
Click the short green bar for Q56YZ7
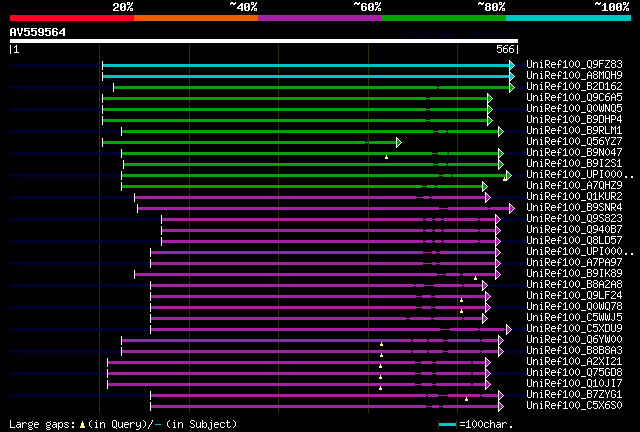pyautogui.click(x=249, y=143)
